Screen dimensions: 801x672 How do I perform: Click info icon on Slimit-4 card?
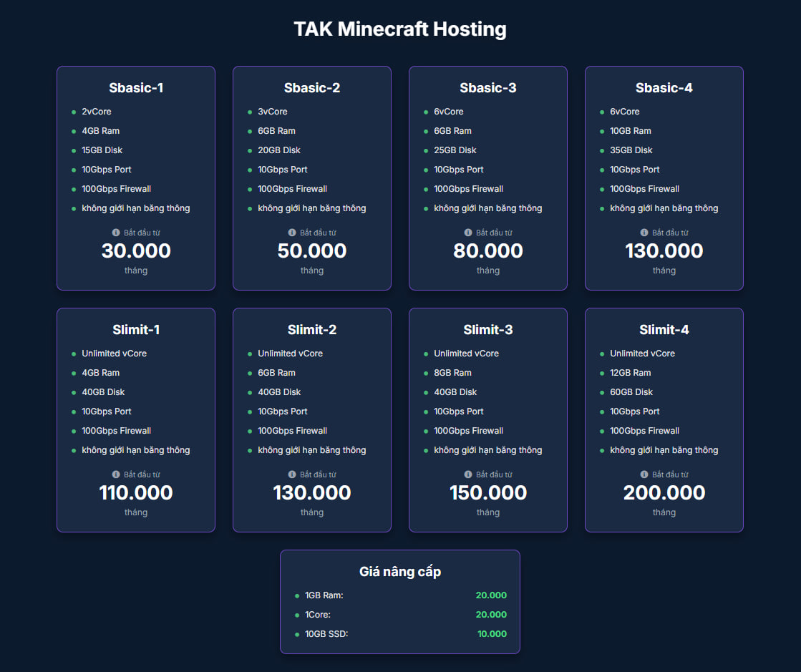point(644,474)
